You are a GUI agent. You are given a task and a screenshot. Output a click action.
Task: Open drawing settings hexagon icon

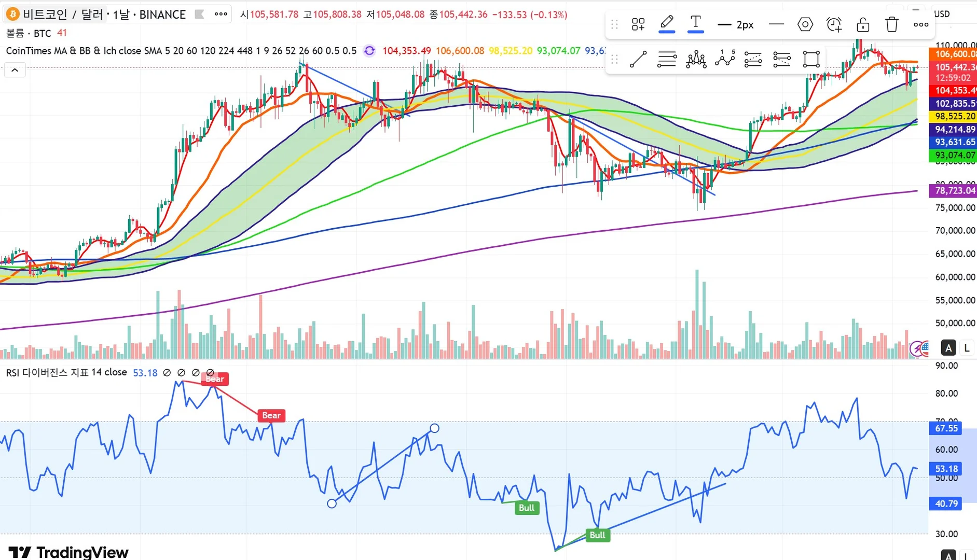(x=805, y=24)
